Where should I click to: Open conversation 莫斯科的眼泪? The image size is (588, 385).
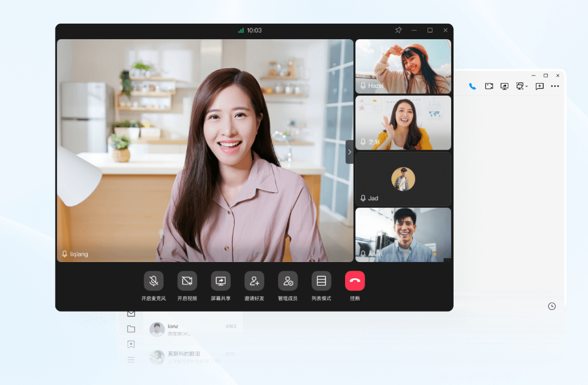(x=193, y=357)
